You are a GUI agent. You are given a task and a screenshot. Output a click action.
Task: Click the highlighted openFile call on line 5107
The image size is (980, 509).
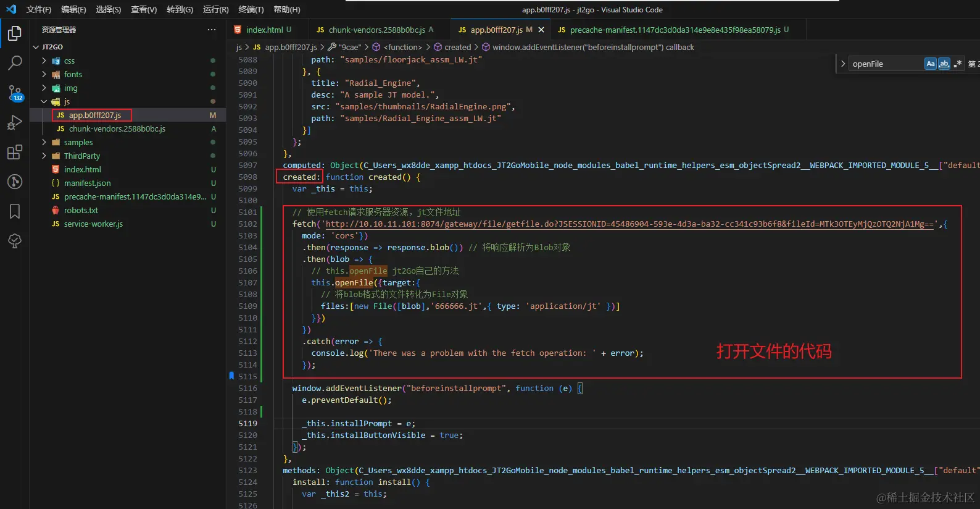point(354,283)
